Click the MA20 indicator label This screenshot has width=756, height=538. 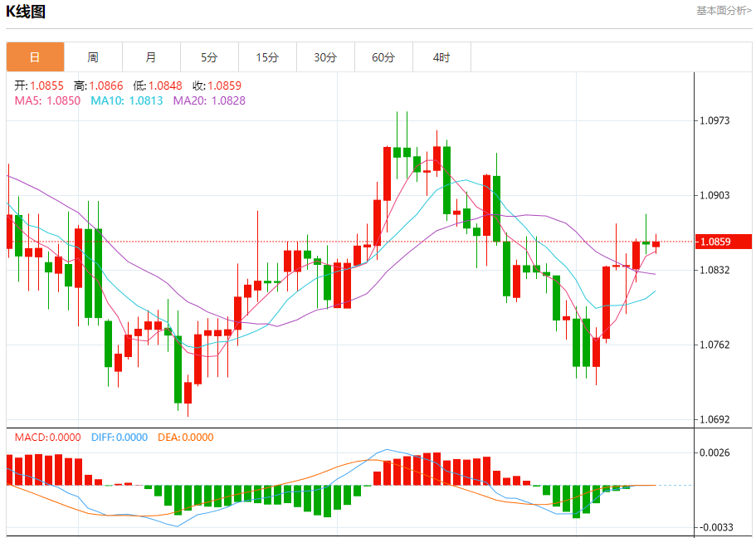(209, 100)
